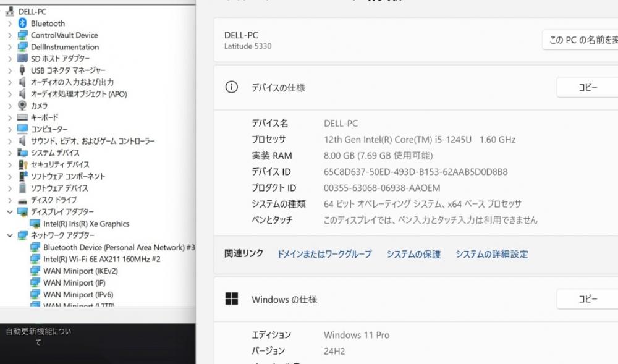Select WAN Miniport (IKEv2) entry

coord(80,271)
